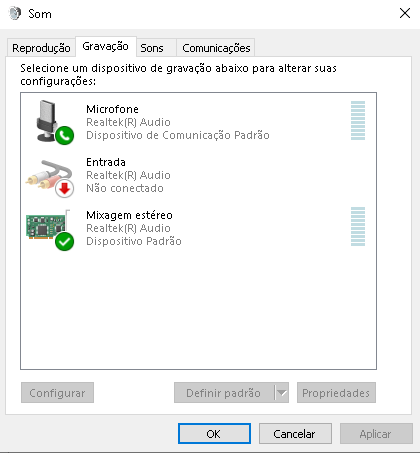Image resolution: width=420 pixels, height=453 pixels.
Task: Click the red down-arrow badge on Entrada
Action: pos(65,188)
